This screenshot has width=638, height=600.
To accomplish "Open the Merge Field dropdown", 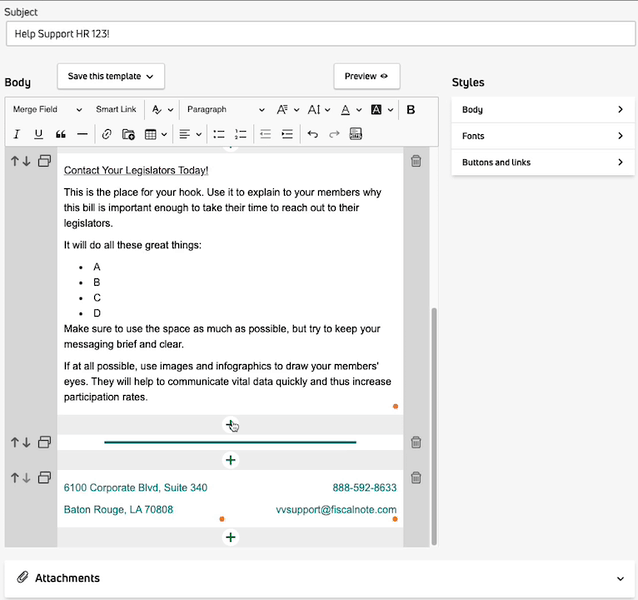I will click(47, 109).
